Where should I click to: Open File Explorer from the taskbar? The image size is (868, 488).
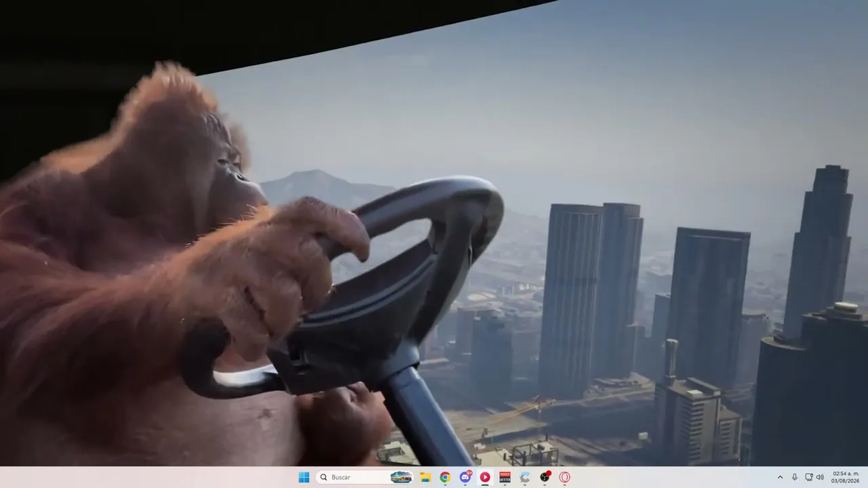pos(425,477)
